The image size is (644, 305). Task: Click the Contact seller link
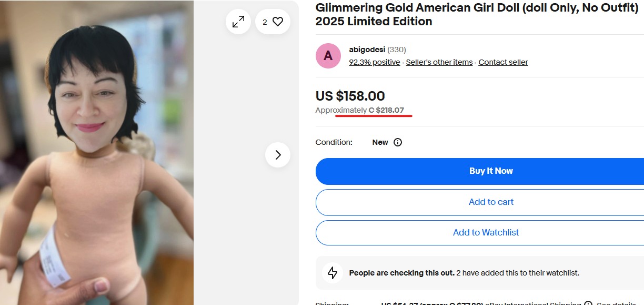(x=503, y=62)
